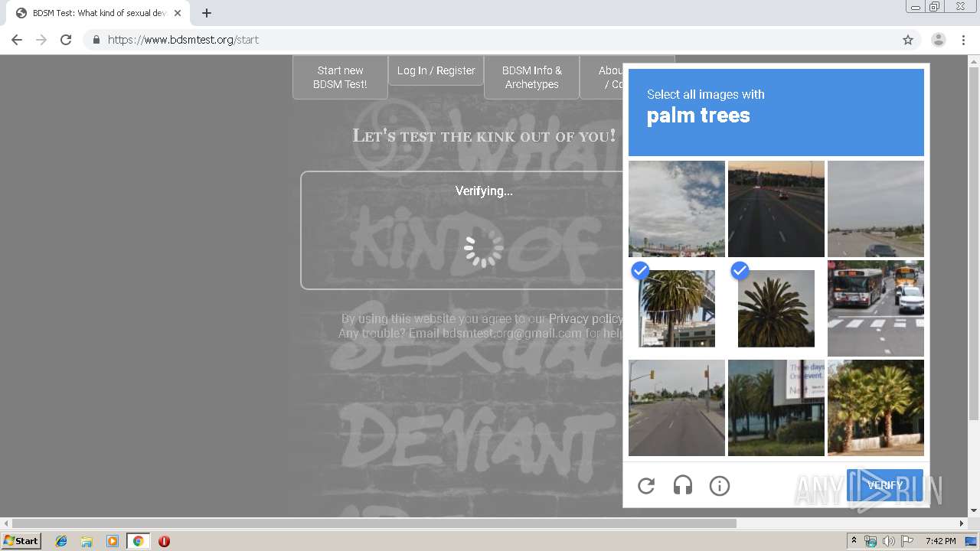Reload the current browser page
980x551 pixels.
(x=66, y=40)
